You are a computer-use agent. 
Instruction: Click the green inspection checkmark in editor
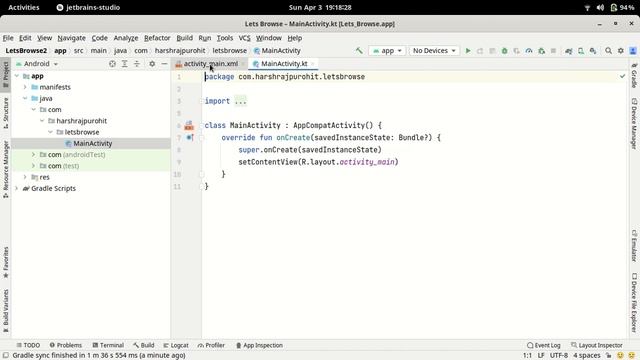coord(622,76)
